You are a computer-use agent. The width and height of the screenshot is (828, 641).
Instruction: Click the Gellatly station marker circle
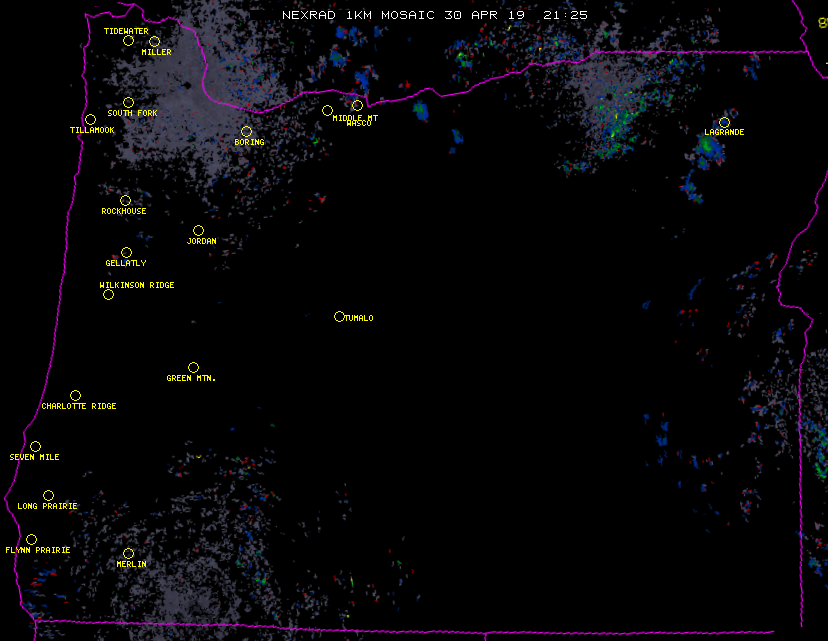(126, 252)
